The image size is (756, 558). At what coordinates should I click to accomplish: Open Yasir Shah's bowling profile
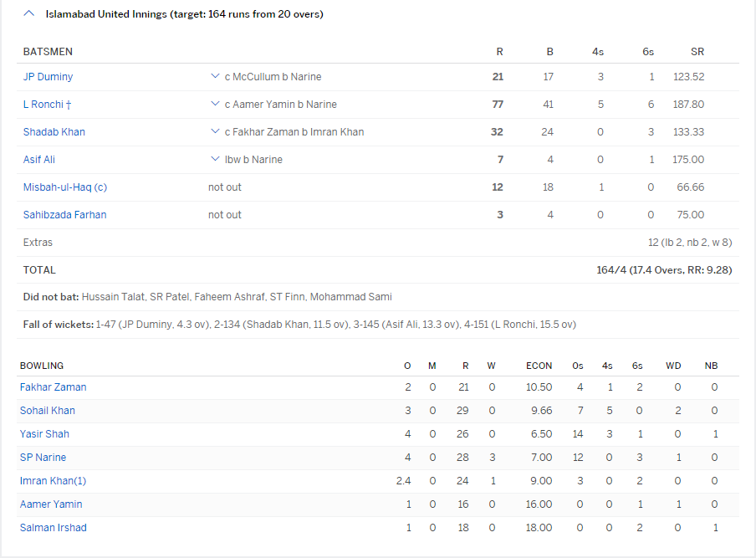[44, 434]
